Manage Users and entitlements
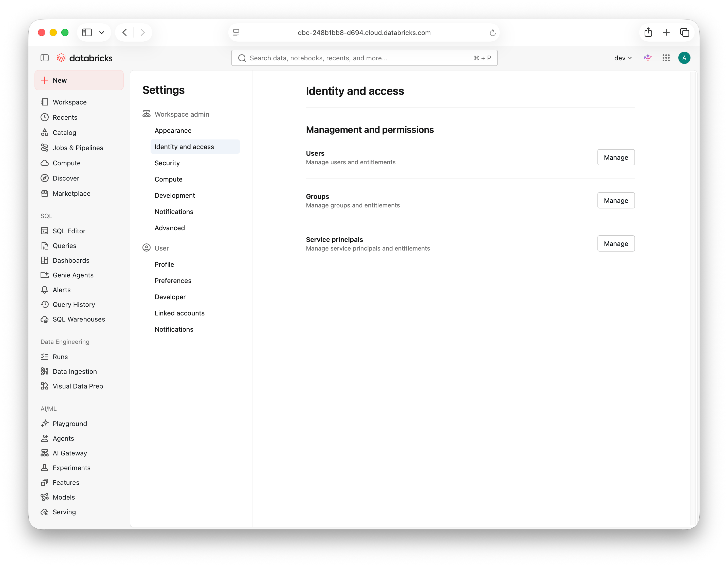 tap(616, 157)
